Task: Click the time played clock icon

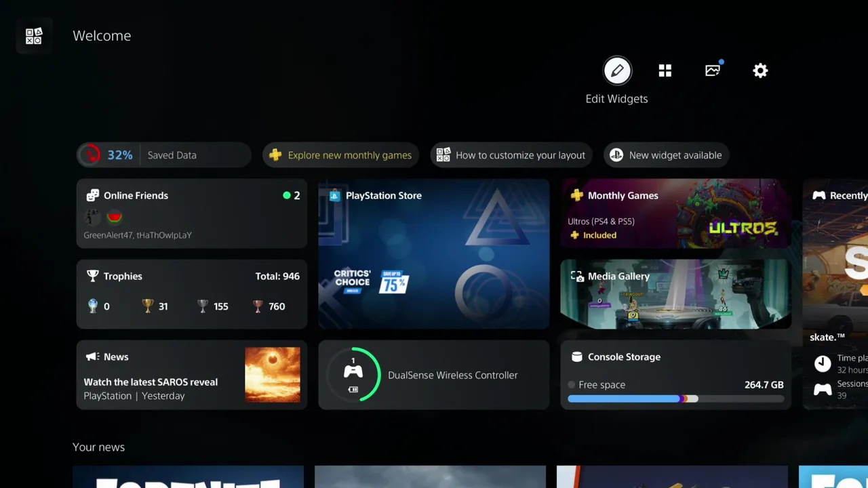Action: [x=823, y=363]
